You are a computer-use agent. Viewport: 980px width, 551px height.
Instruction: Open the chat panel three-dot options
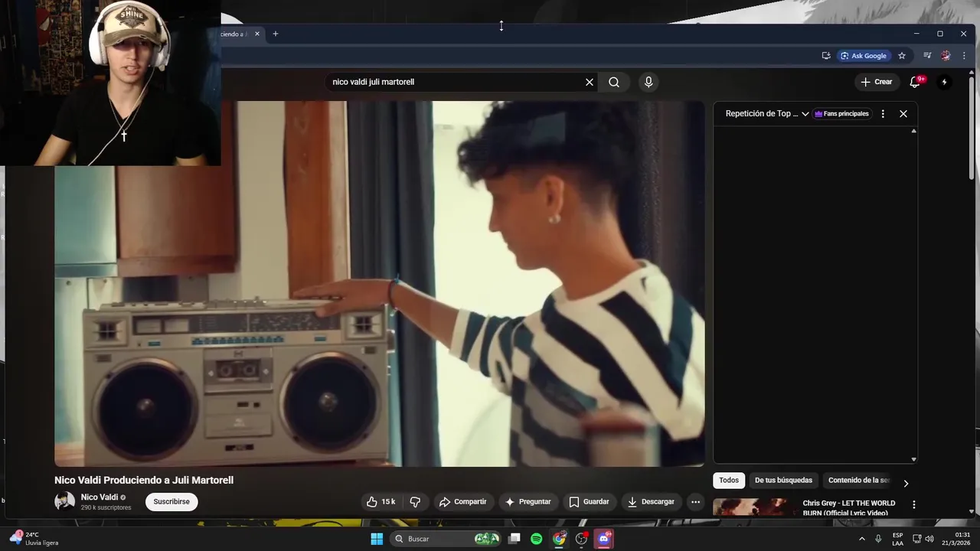[883, 113]
